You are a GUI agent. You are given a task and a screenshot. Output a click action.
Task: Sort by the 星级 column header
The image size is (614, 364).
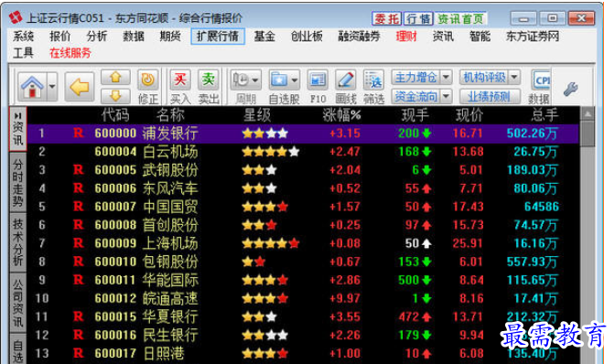(x=257, y=115)
